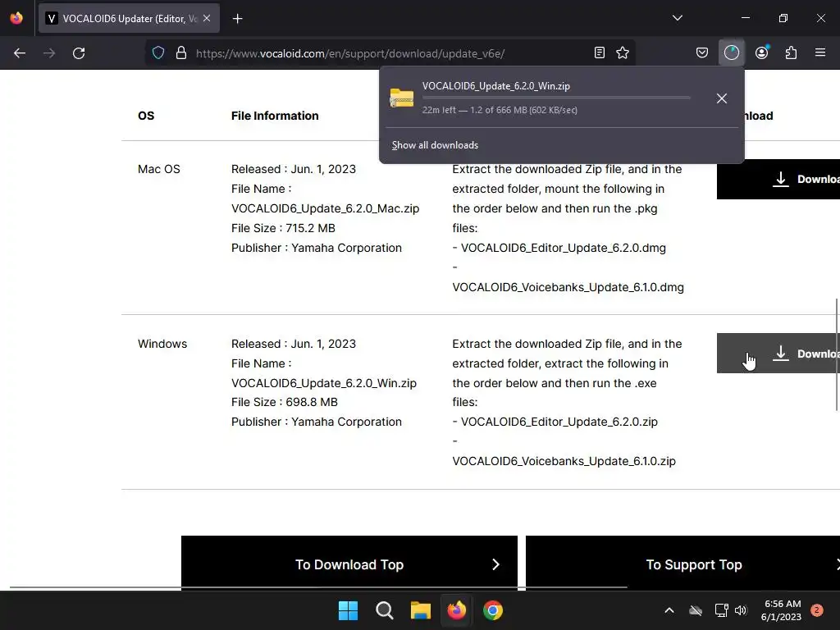Launch Chrome from taskbar
This screenshot has width=840, height=630.
493,610
